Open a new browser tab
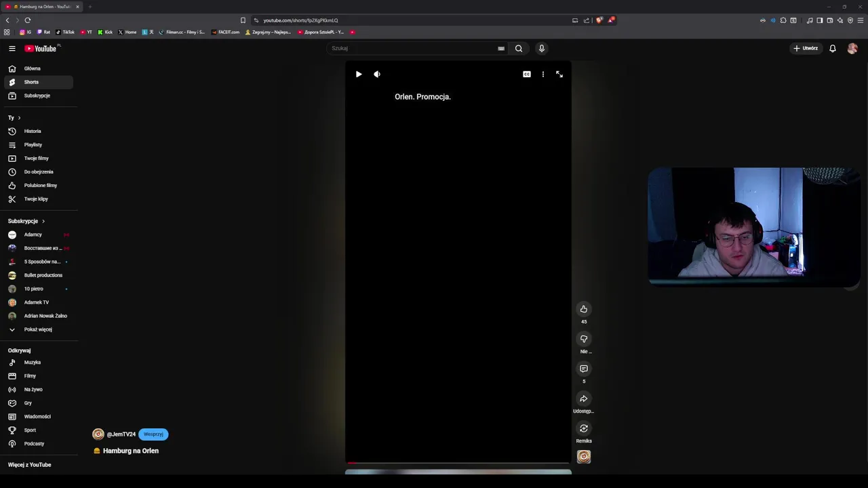 (x=90, y=7)
